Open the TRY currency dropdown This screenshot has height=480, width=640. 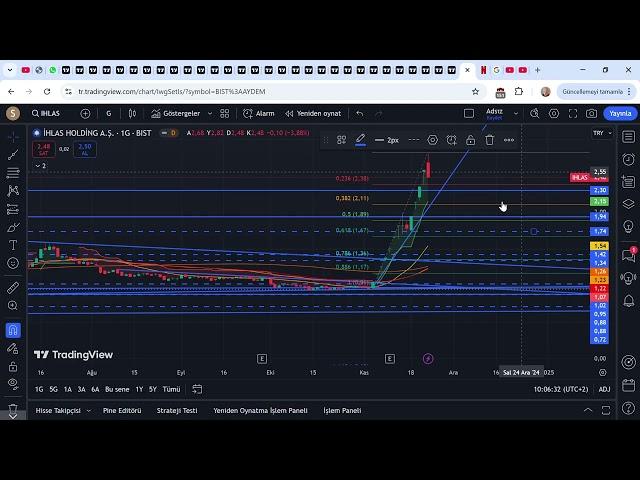pos(602,133)
